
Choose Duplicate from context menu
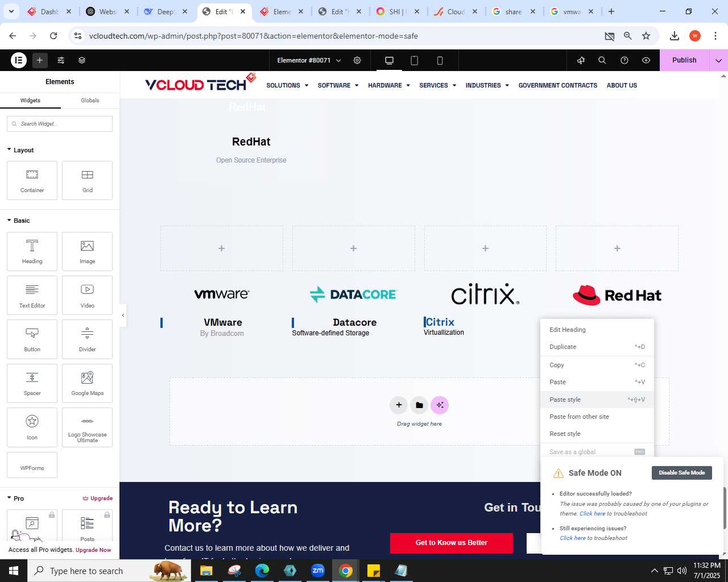(x=597, y=347)
